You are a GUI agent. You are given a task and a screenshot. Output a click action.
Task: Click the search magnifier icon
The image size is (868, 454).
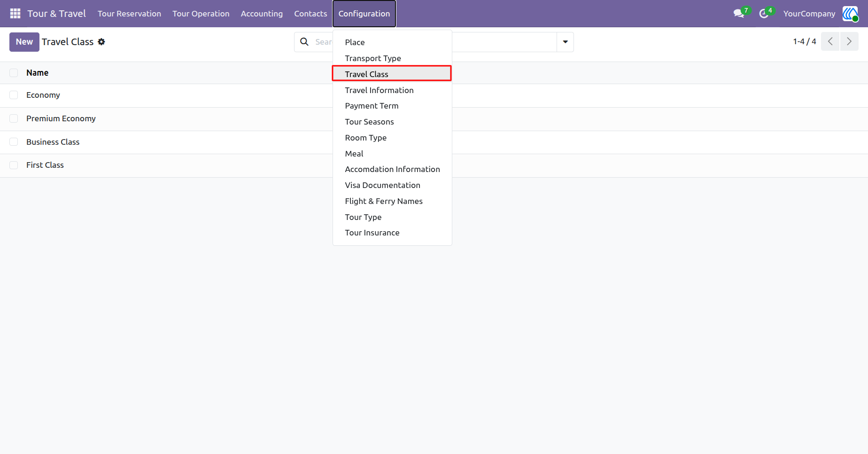pyautogui.click(x=304, y=42)
